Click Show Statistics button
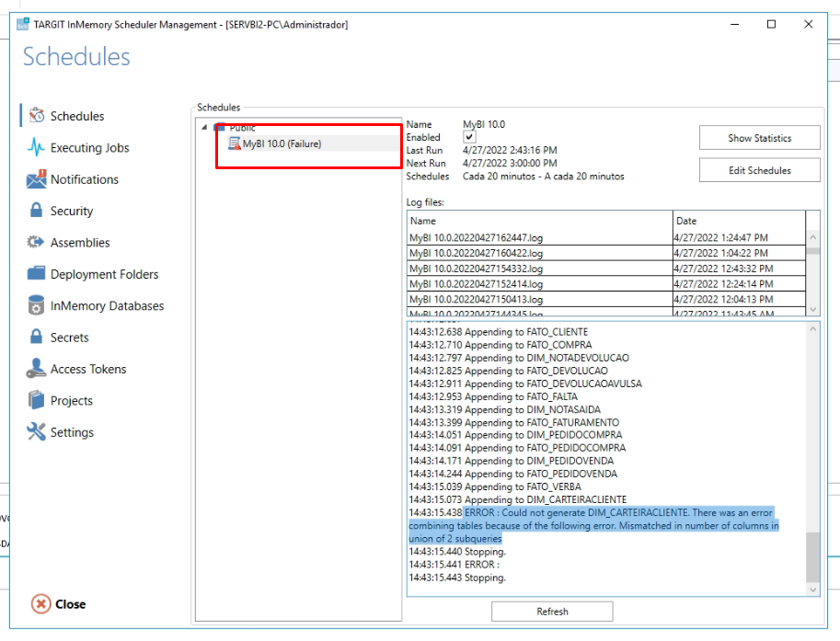840x641 pixels. (x=759, y=138)
